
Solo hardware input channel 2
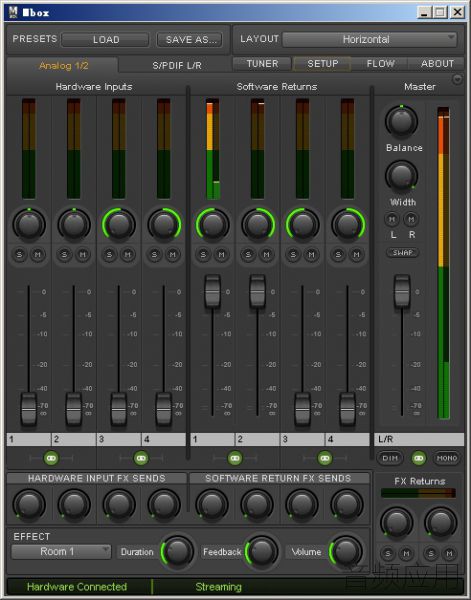tap(64, 254)
